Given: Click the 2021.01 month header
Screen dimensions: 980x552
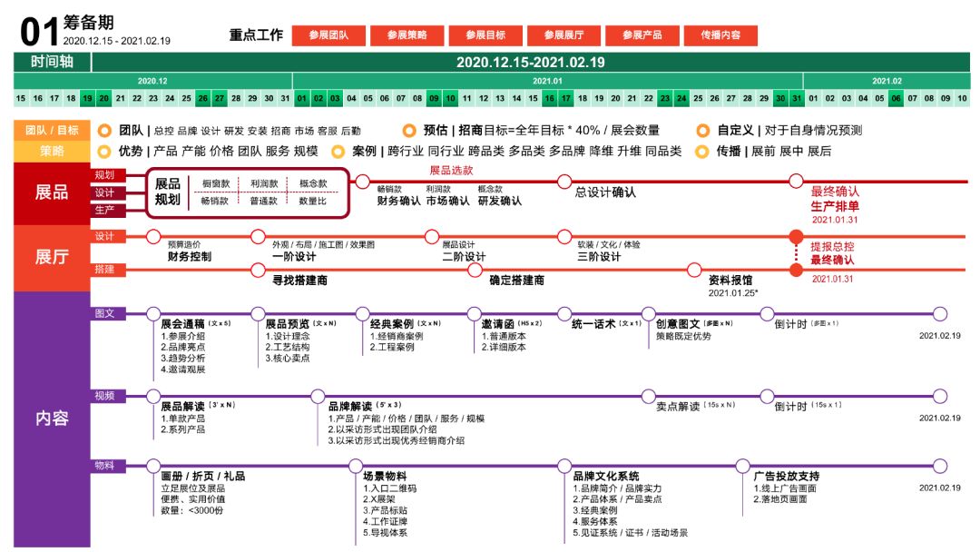Looking at the screenshot, I should (x=547, y=81).
